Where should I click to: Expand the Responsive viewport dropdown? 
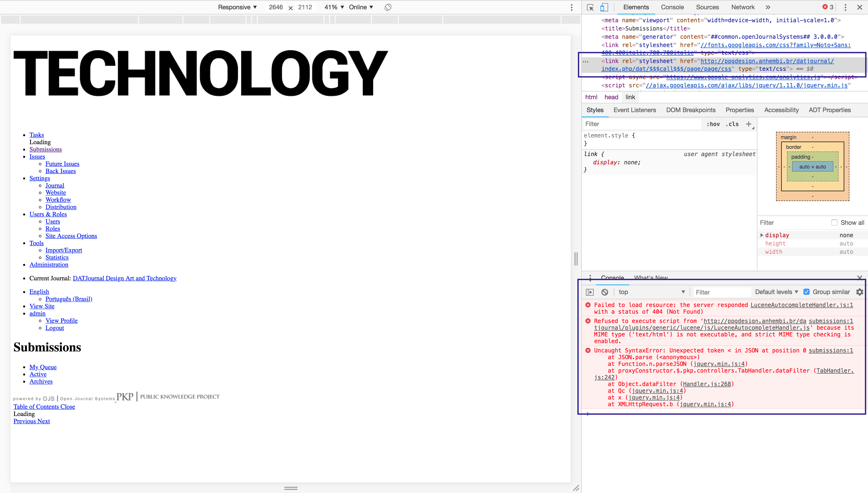(238, 6)
